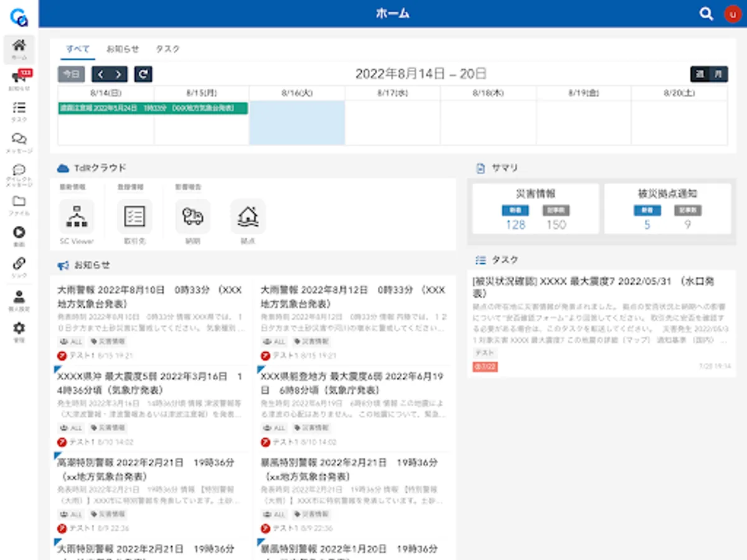Open 大雨警報 2022年8月10日 notice
This screenshot has width=747, height=560.
(x=150, y=297)
